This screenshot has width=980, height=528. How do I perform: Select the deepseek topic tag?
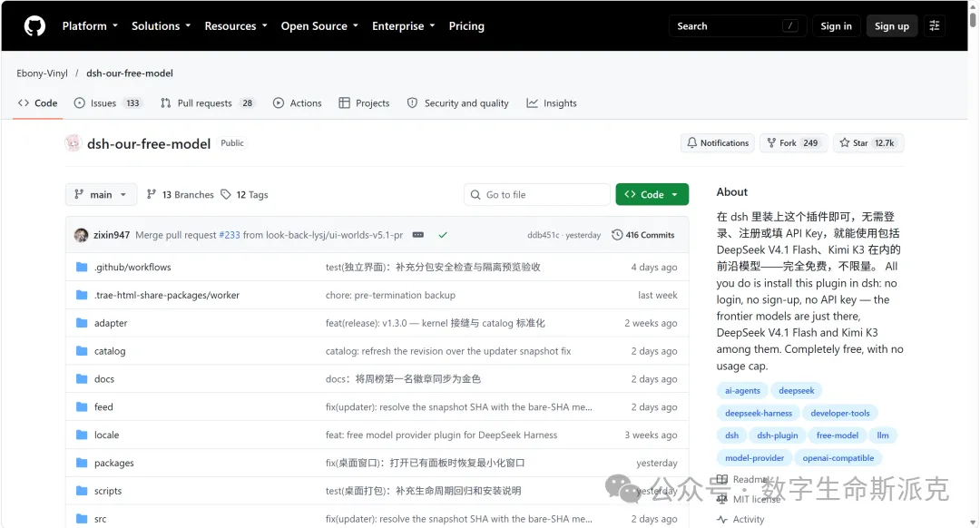(x=797, y=390)
